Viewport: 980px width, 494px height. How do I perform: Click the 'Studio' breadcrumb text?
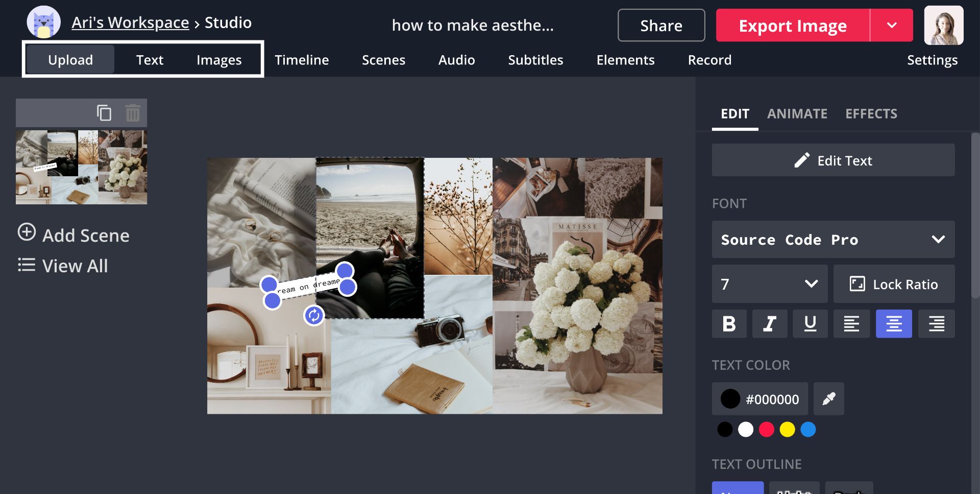(228, 22)
